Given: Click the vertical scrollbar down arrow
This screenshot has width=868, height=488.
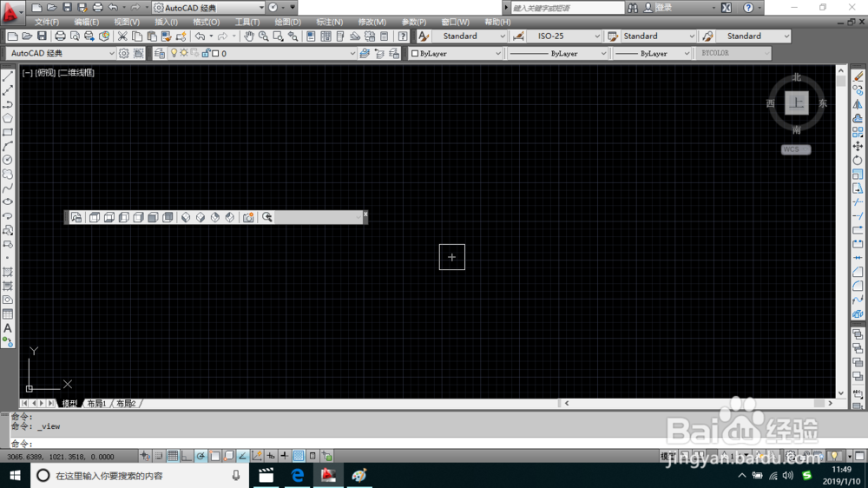Looking at the screenshot, I should [841, 392].
